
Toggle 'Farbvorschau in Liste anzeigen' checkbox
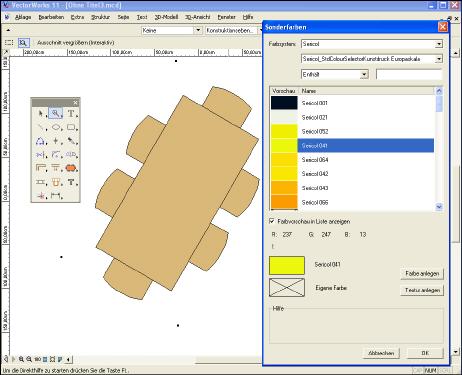[272, 221]
